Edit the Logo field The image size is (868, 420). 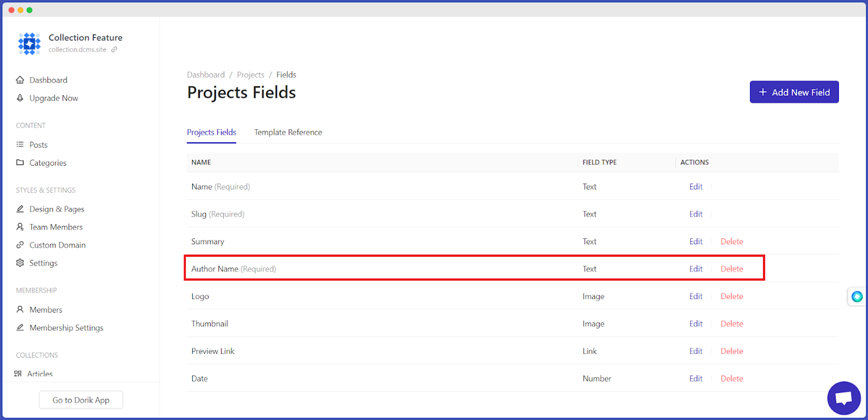point(696,296)
